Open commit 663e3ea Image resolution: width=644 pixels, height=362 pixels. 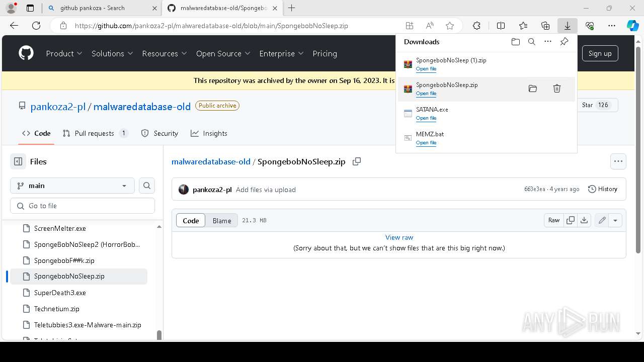534,189
